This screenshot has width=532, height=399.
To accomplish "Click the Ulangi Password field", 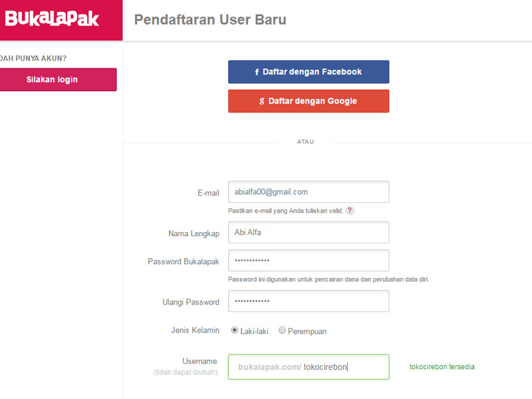I will (309, 301).
